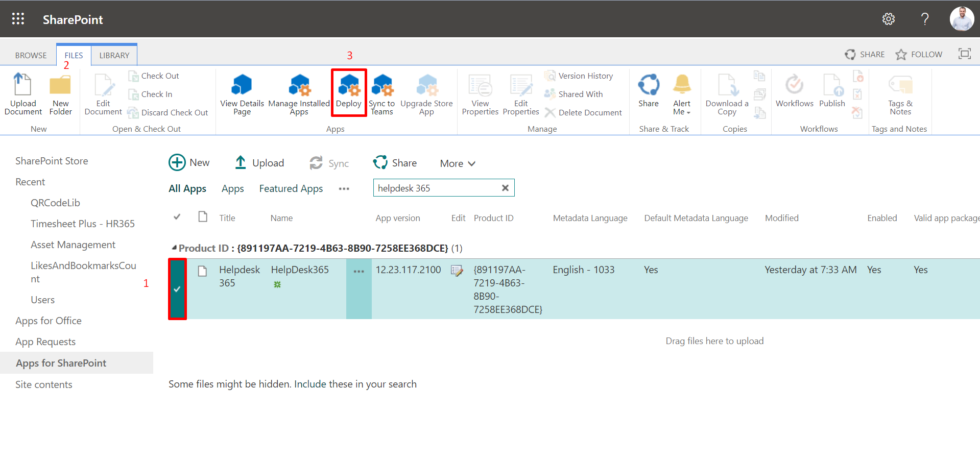Click Sync to Teams
Viewport: 980px width, 460px height.
[382, 94]
